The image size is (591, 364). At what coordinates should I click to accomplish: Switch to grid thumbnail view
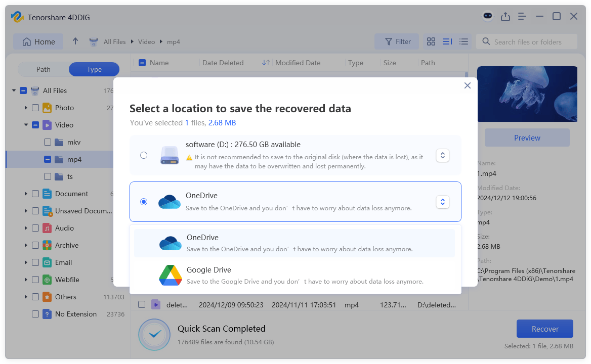point(431,41)
